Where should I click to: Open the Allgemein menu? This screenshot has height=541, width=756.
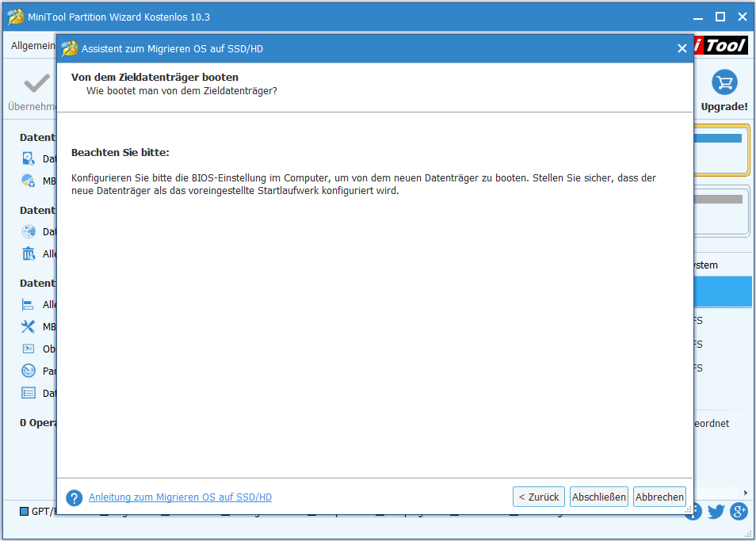(x=32, y=45)
